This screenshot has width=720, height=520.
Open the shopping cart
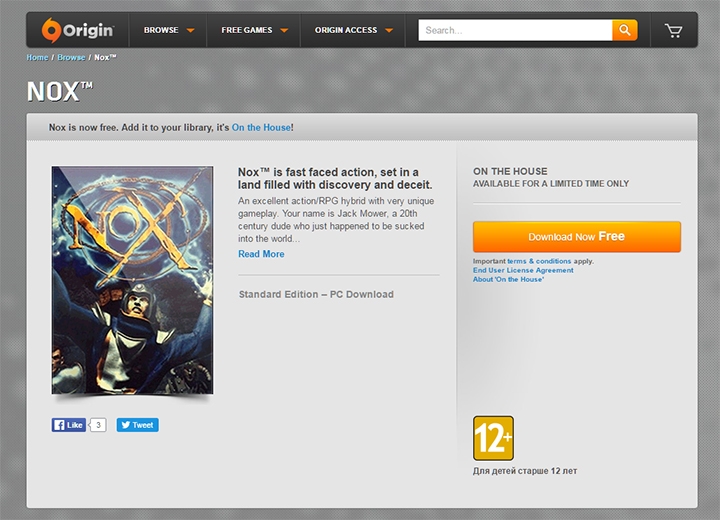coord(674,31)
